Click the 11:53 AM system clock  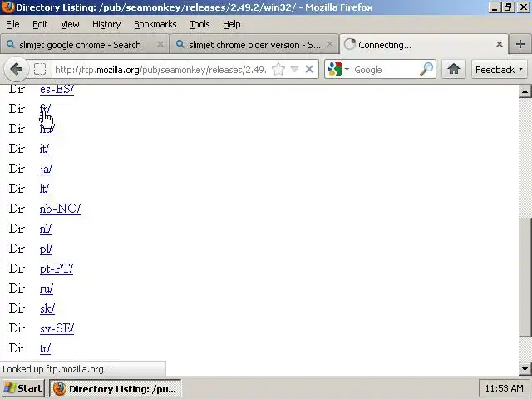504,388
